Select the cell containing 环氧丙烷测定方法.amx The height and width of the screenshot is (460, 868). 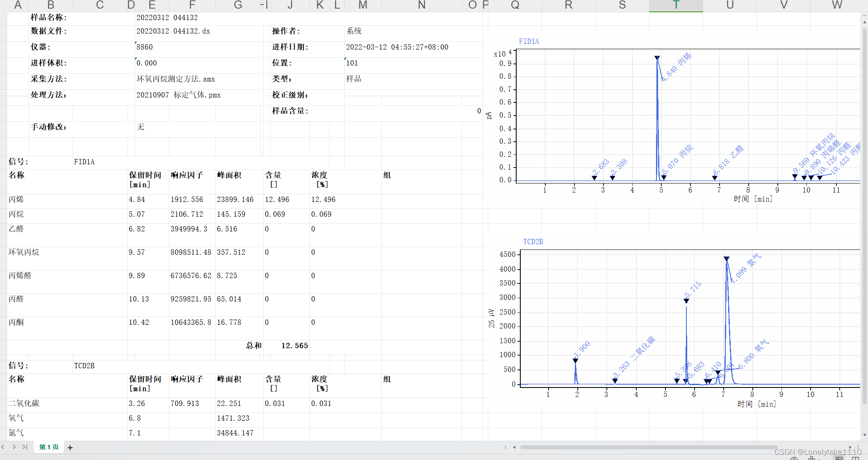click(176, 79)
